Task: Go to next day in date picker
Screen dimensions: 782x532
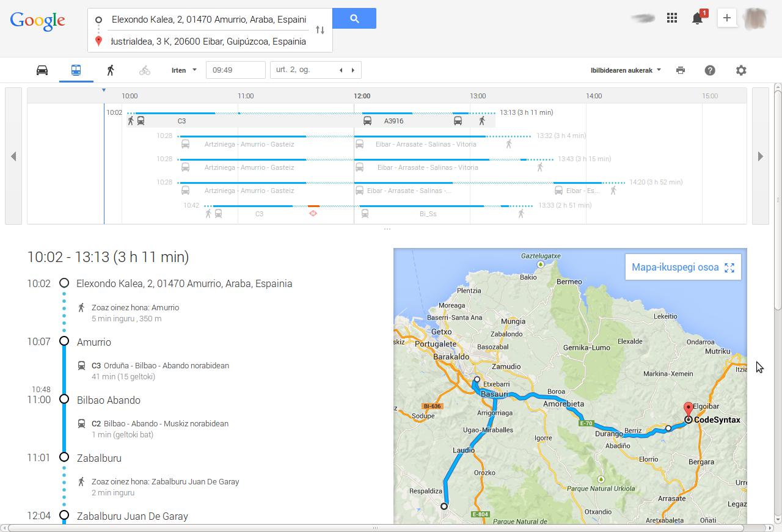Action: (x=353, y=70)
